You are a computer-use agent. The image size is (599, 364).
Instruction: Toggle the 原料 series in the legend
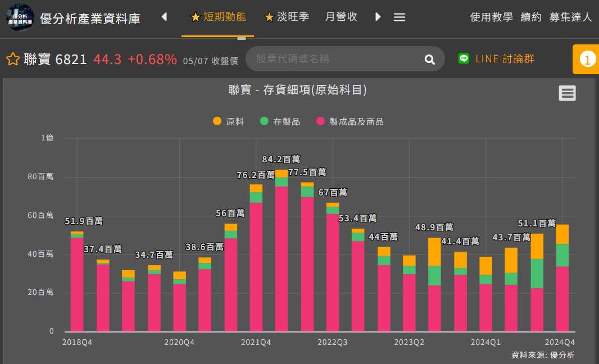(229, 121)
